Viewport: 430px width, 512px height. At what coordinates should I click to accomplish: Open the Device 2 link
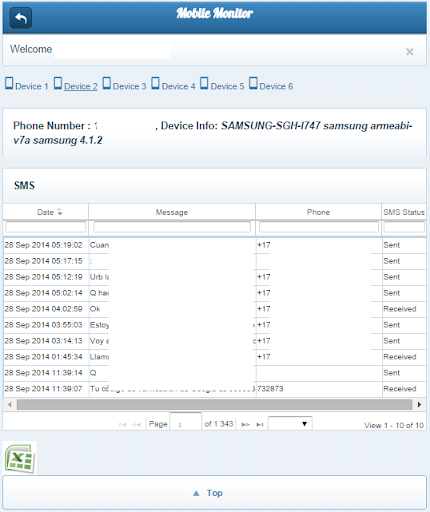pos(81,86)
